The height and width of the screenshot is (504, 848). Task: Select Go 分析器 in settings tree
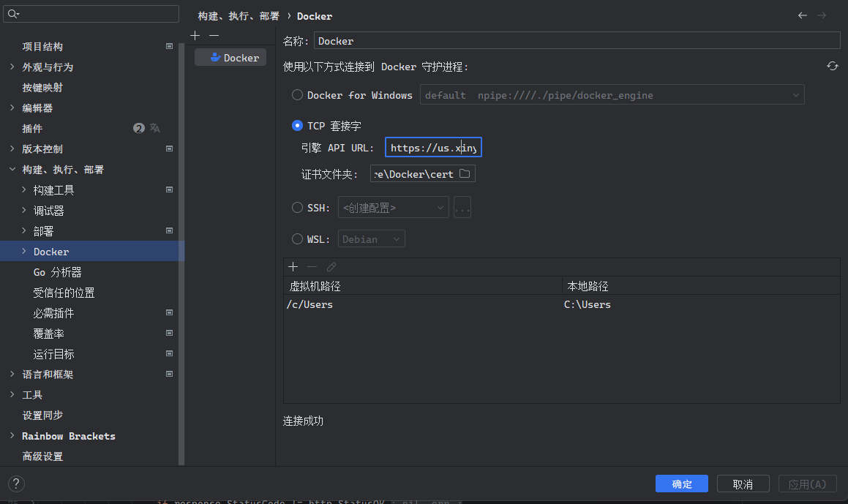[57, 272]
